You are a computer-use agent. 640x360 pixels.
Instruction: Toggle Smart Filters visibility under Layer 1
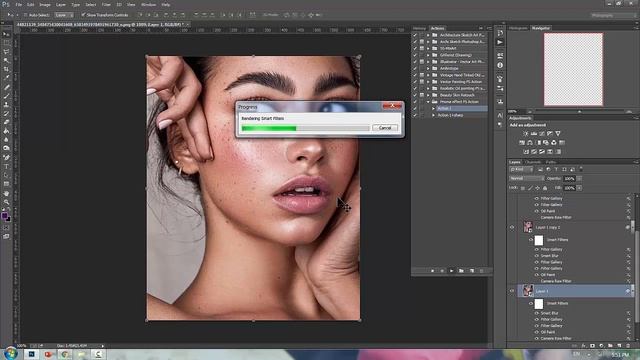pyautogui.click(x=531, y=303)
